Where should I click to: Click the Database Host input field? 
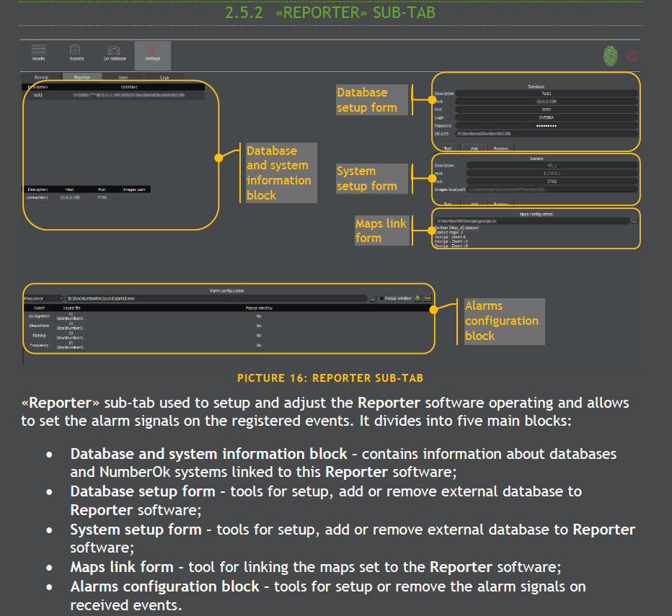pyautogui.click(x=547, y=101)
